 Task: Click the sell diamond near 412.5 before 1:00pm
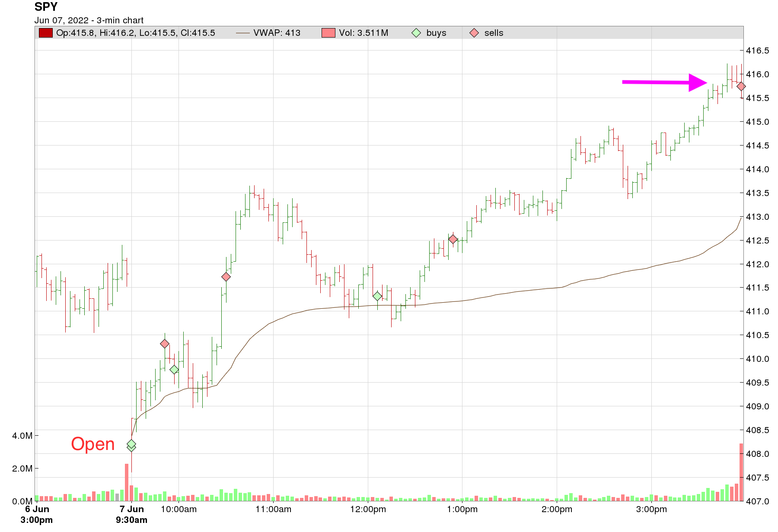pyautogui.click(x=453, y=239)
